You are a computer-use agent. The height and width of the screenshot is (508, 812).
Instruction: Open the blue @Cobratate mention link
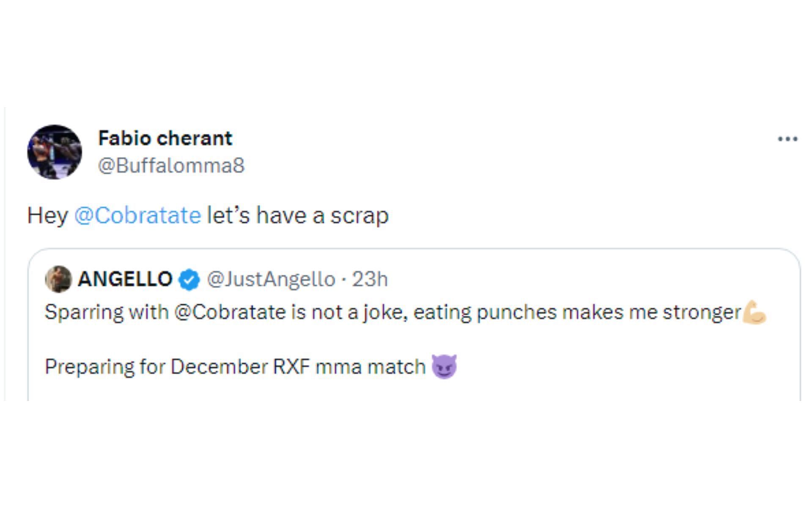[137, 215]
